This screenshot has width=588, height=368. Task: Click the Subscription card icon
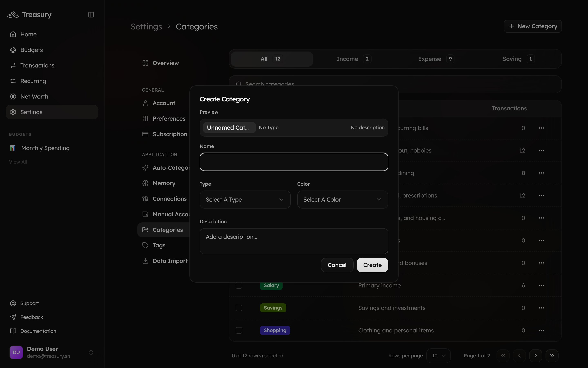(145, 134)
